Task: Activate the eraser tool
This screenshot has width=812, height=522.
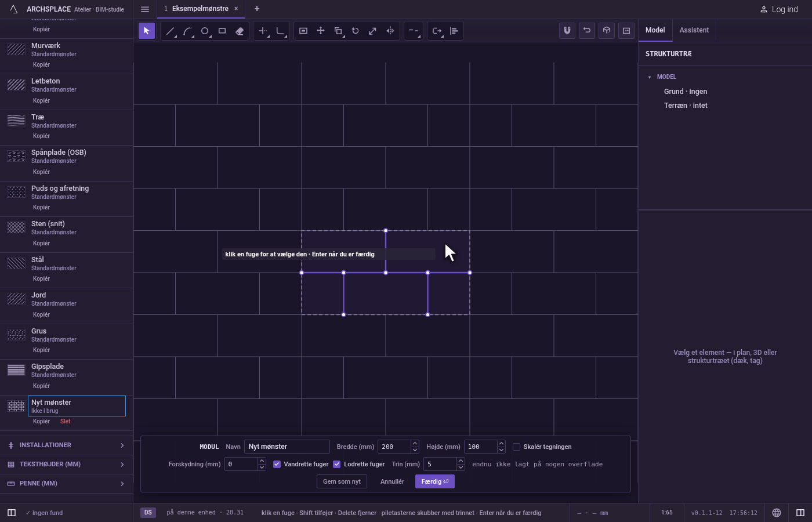Action: tap(240, 31)
